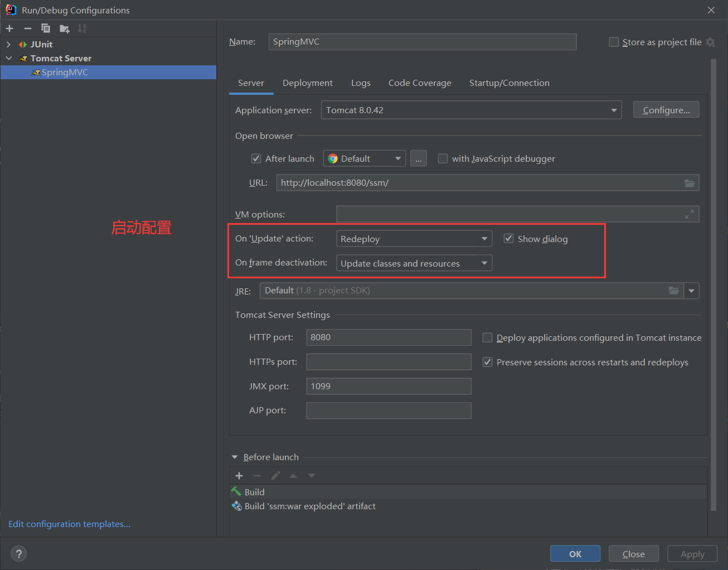Collapse the Before launch section
Screen dimensions: 728x570
235,457
